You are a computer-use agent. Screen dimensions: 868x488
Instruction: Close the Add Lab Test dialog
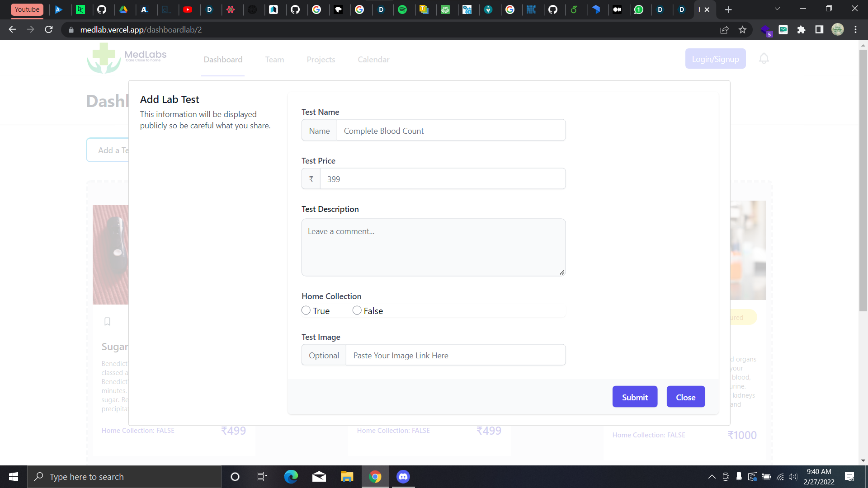pos(685,397)
